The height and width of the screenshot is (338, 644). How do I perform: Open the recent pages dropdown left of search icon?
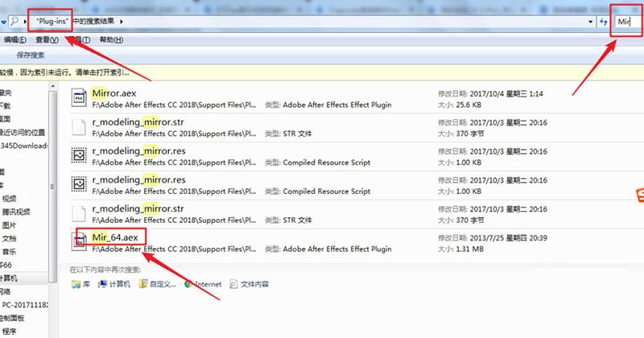(x=3, y=22)
